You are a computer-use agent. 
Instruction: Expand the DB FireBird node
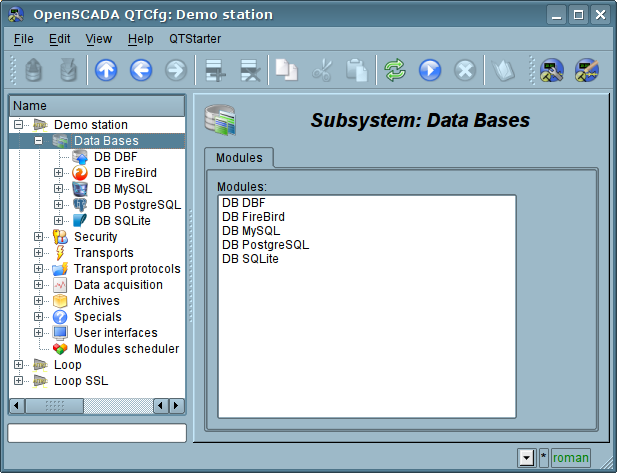tap(58, 173)
